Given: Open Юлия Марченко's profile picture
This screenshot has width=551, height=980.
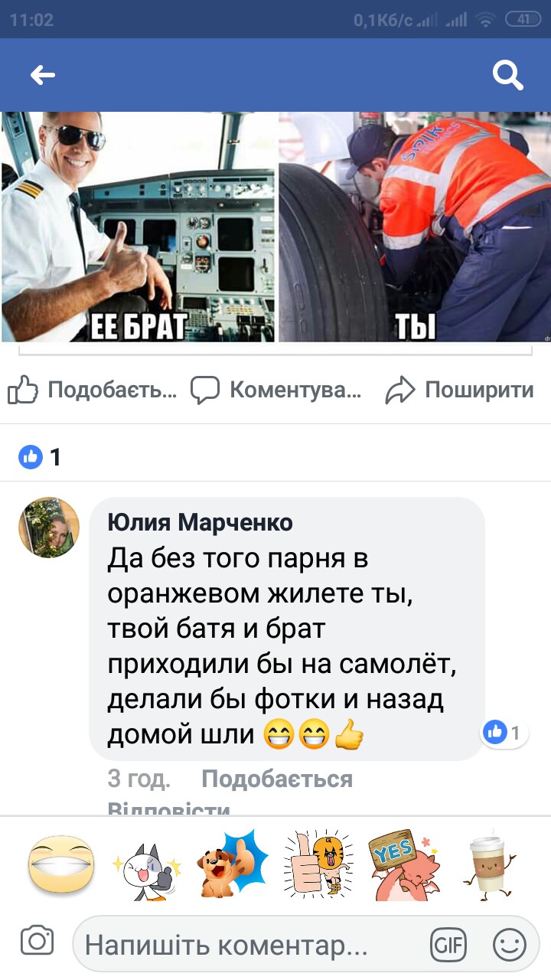Looking at the screenshot, I should coord(49,528).
